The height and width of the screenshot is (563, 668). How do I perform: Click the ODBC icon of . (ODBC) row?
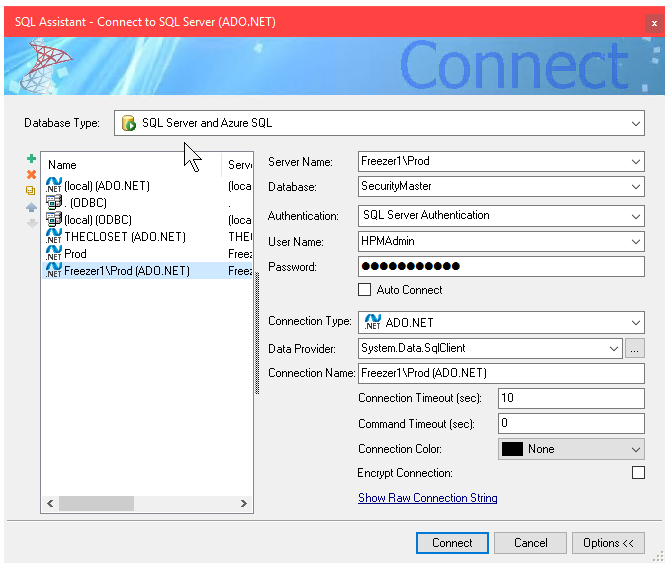point(54,202)
